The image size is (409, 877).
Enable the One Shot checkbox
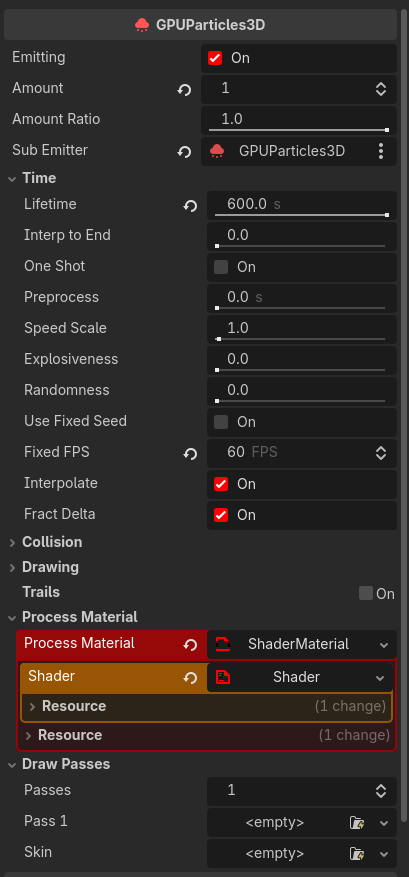[x=221, y=267]
